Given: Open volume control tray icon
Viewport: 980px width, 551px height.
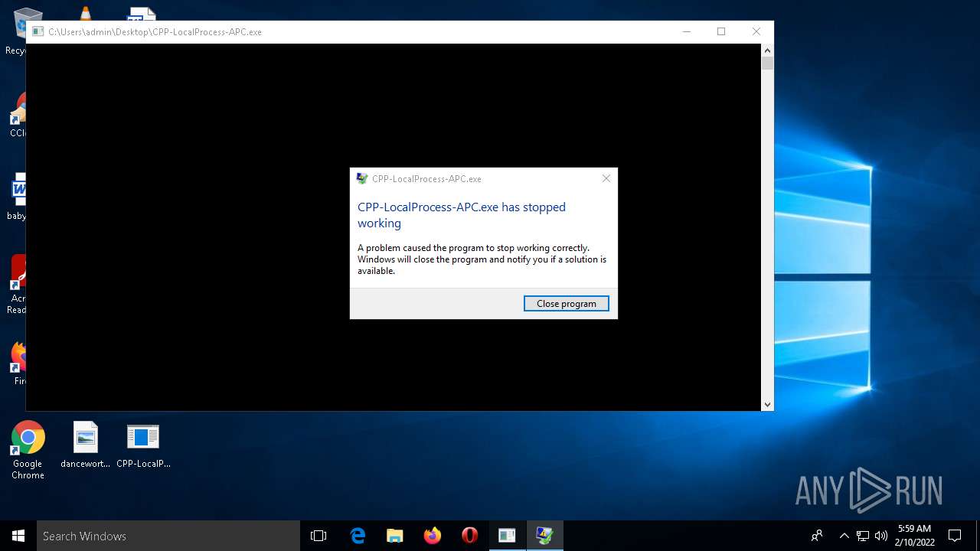Looking at the screenshot, I should (881, 536).
